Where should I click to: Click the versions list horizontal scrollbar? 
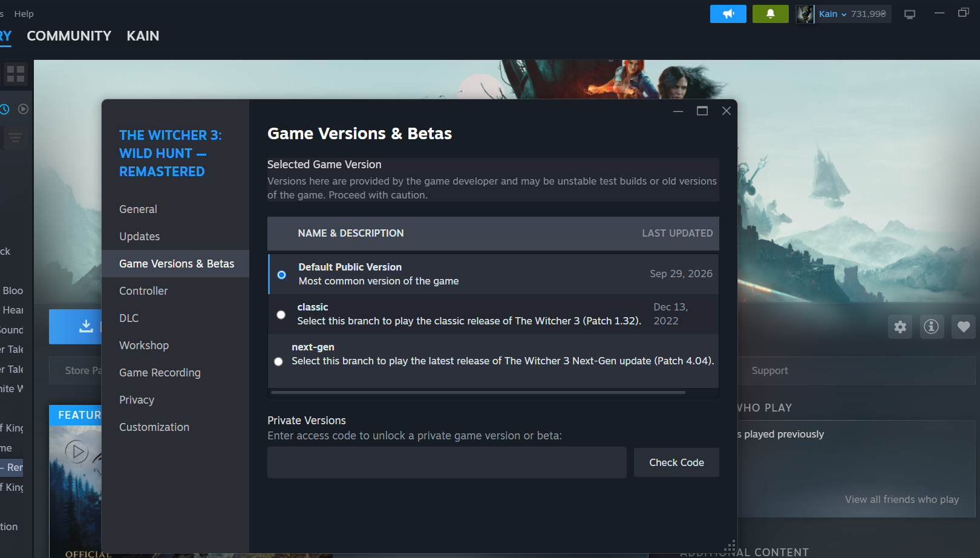coord(478,392)
